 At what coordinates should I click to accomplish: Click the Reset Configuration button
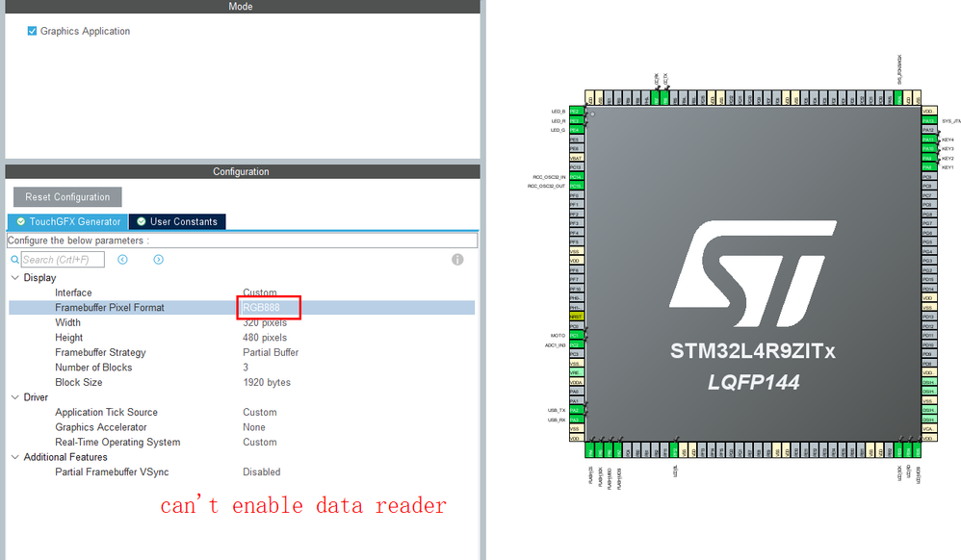pos(67,196)
